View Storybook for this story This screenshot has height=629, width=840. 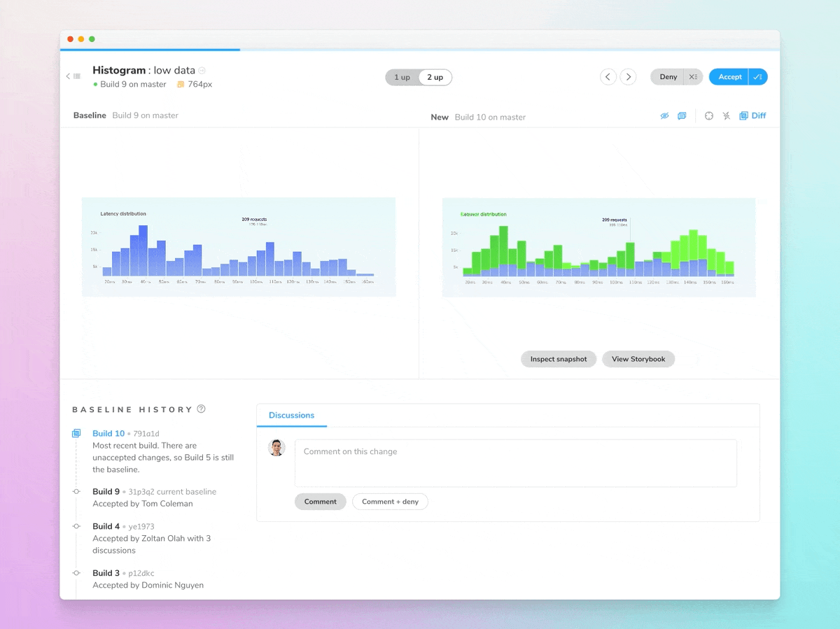(x=638, y=359)
